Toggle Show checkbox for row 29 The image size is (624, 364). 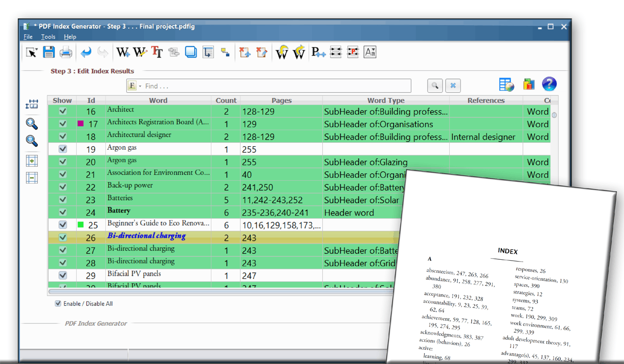(63, 275)
